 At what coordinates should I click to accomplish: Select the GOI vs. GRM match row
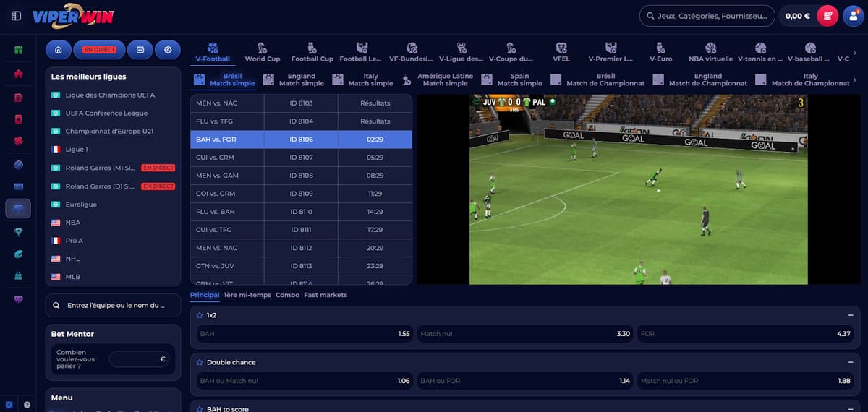coord(301,194)
